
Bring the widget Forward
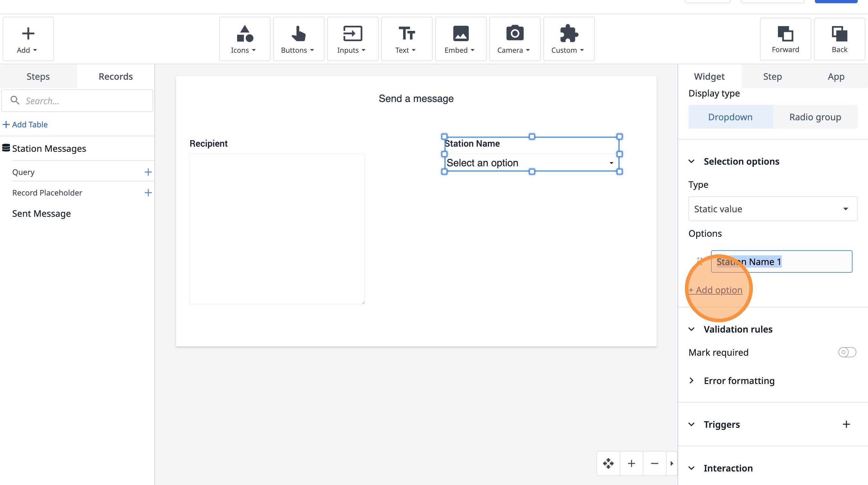[x=785, y=39]
